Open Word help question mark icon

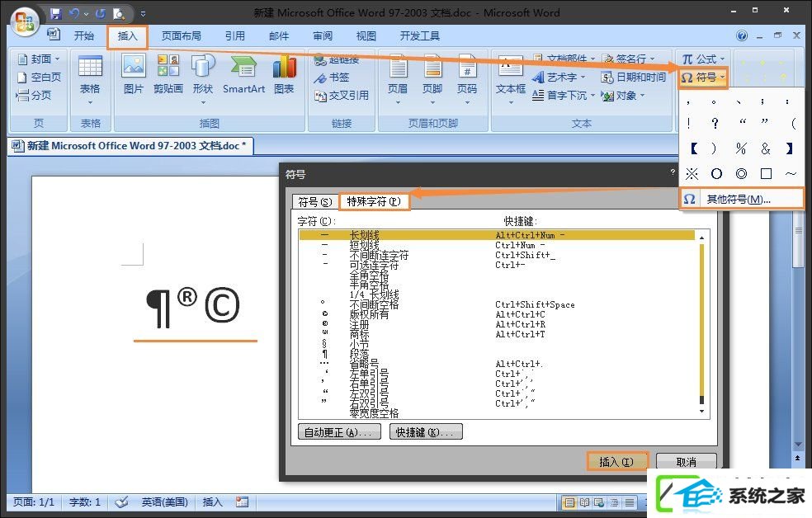(742, 35)
